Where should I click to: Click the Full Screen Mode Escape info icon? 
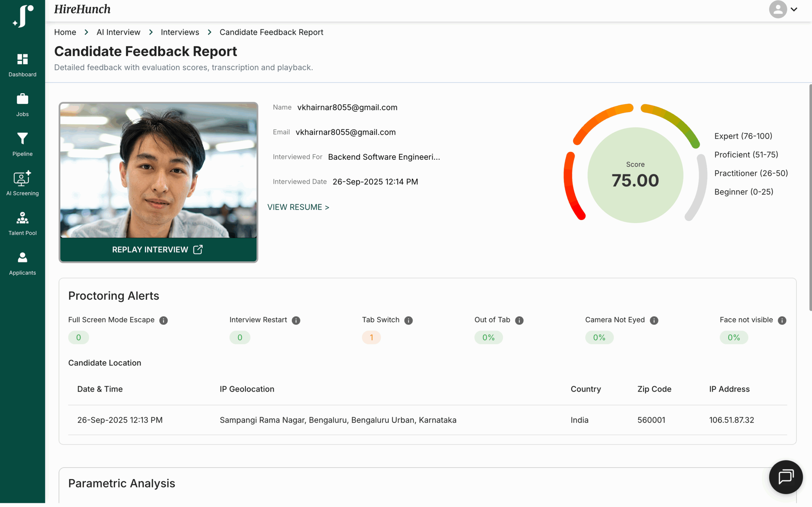pyautogui.click(x=163, y=320)
